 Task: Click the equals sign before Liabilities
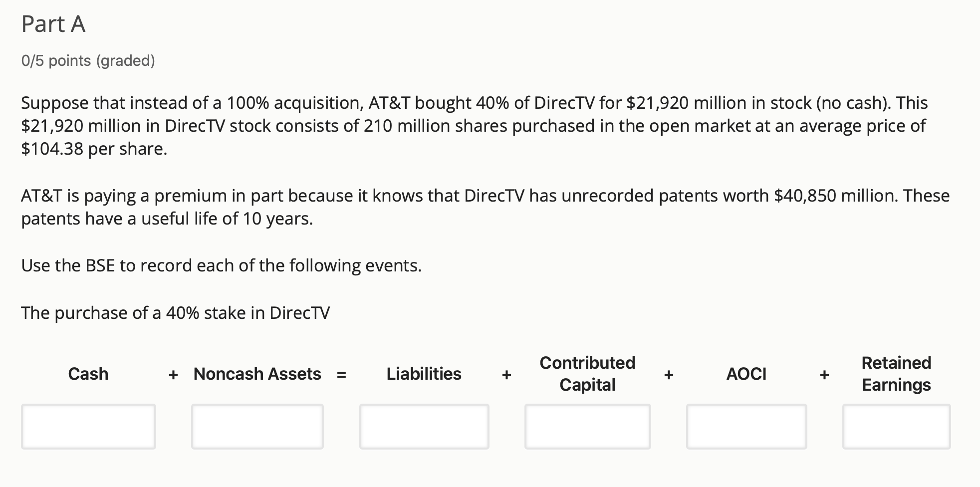click(341, 374)
